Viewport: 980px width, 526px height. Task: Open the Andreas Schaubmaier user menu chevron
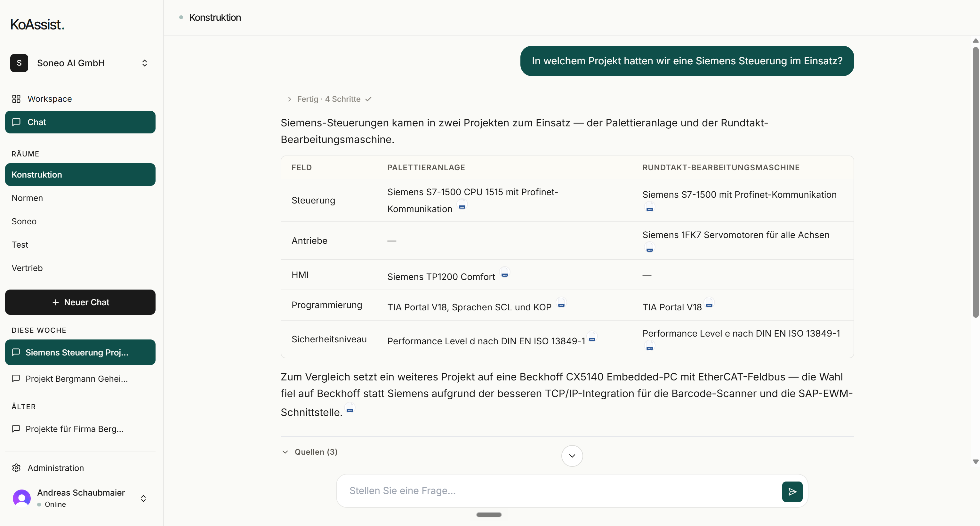[x=143, y=498]
